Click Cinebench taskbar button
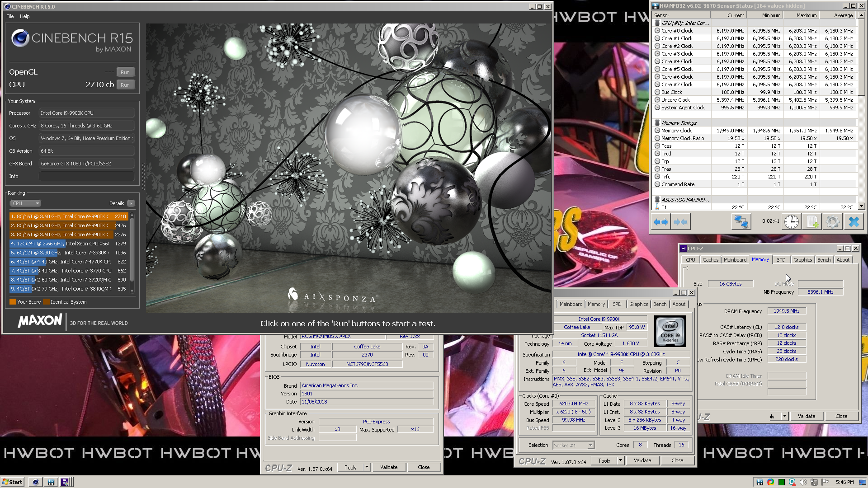Viewport: 868px width, 488px height. point(36,482)
